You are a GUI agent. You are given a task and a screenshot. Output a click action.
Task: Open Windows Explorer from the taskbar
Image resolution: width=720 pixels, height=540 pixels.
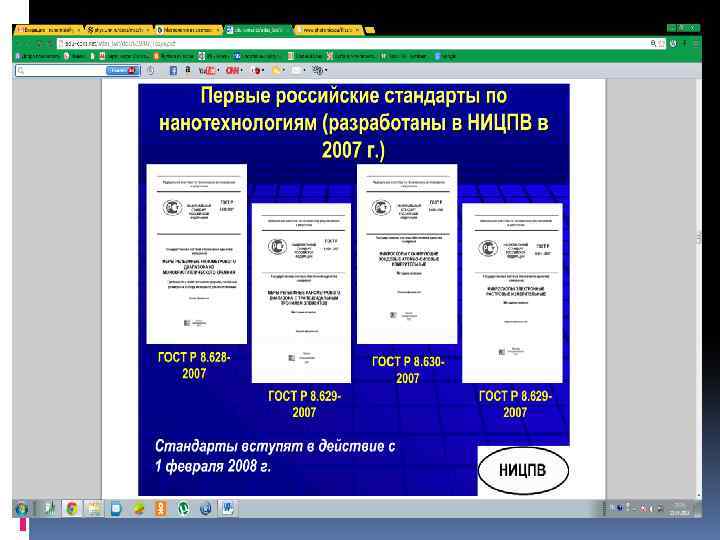93,508
